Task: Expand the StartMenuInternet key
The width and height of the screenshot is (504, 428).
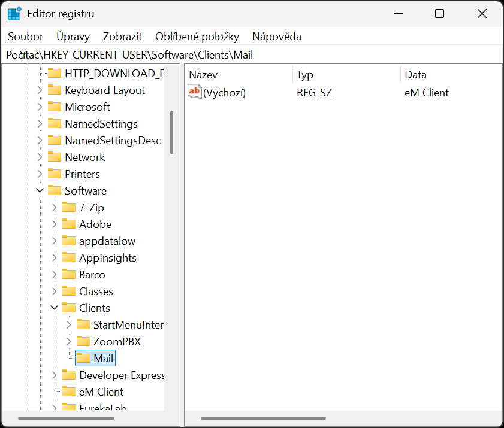Action: tap(69, 325)
